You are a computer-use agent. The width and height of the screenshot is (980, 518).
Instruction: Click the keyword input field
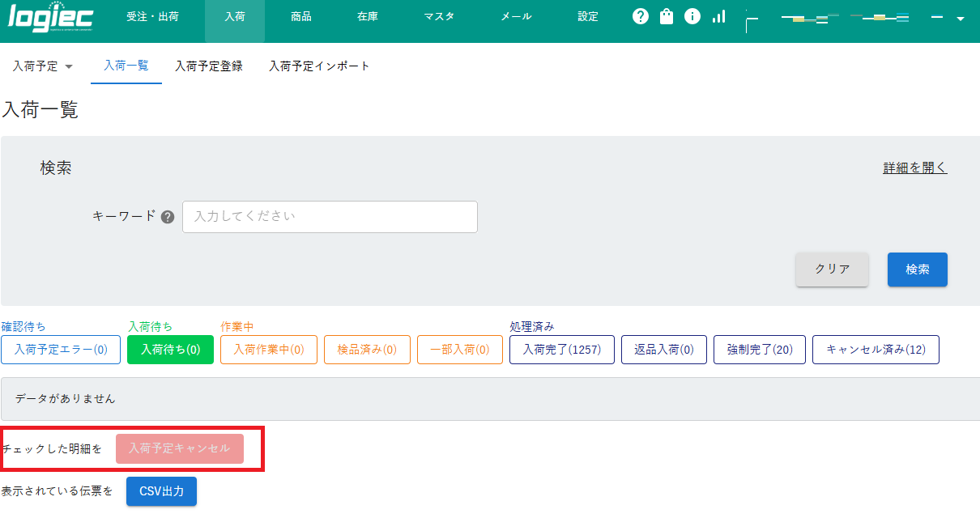tap(330, 216)
